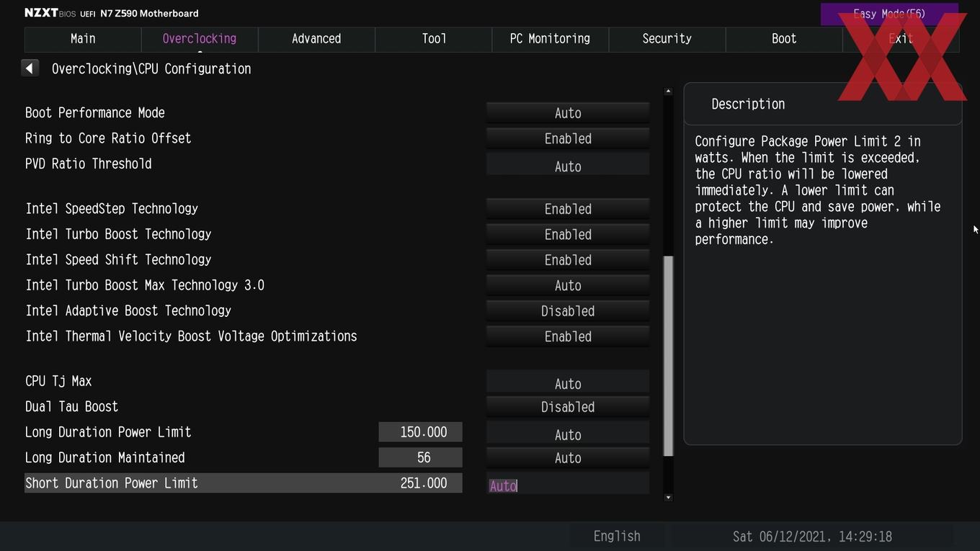Edit Short Duration Power Limit Auto field
The width and height of the screenshot is (980, 551).
tap(568, 484)
